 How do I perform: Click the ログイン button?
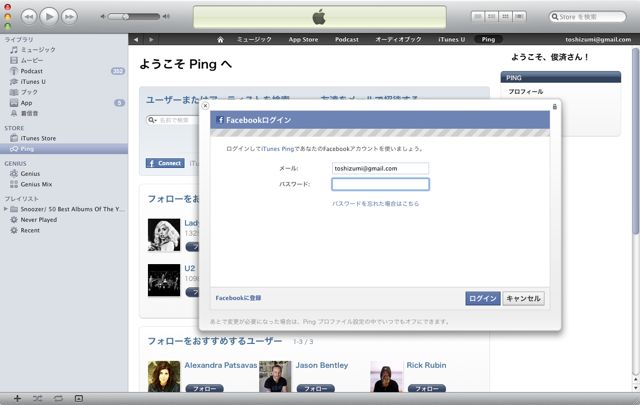point(482,298)
